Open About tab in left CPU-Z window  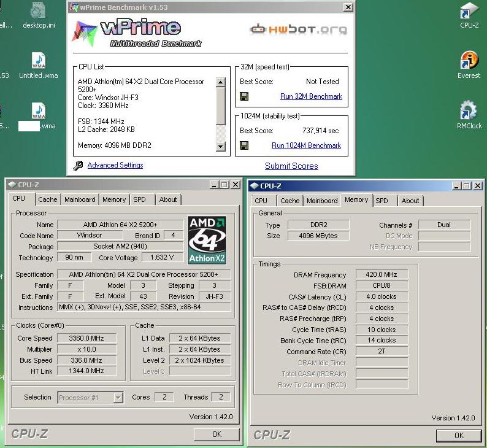click(167, 199)
